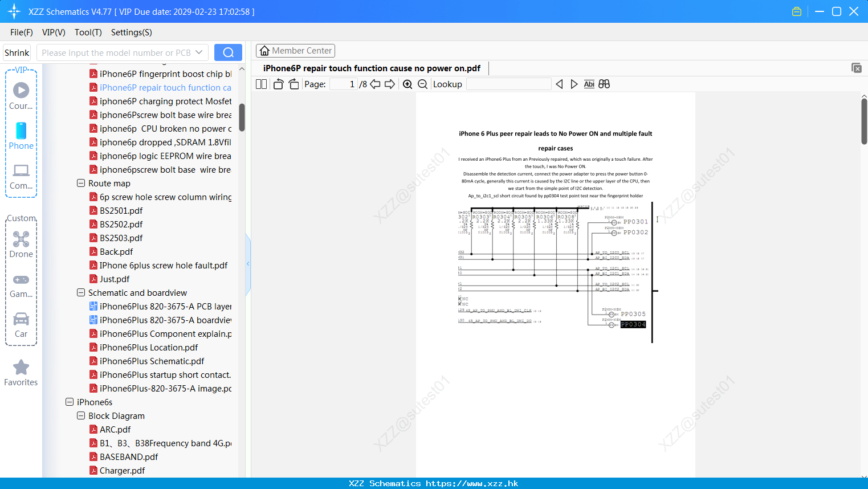Click the Lookup text field

(x=508, y=84)
